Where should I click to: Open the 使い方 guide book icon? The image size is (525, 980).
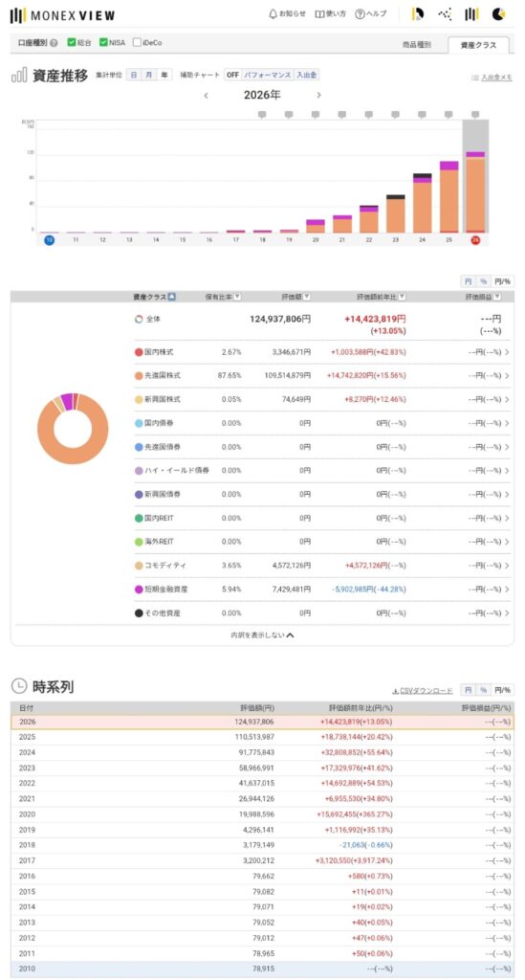330,13
